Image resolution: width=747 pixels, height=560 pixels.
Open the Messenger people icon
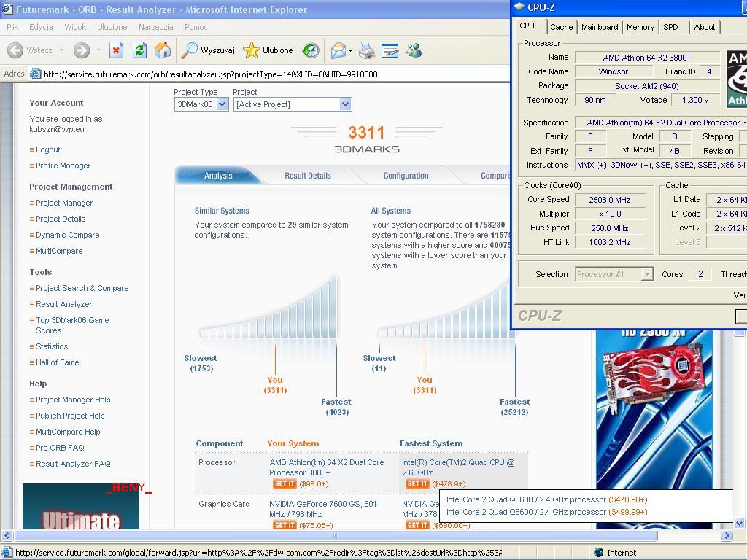(x=414, y=50)
